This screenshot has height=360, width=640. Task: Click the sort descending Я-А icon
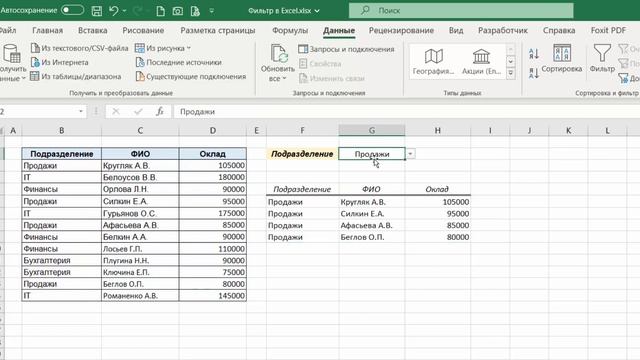click(533, 73)
